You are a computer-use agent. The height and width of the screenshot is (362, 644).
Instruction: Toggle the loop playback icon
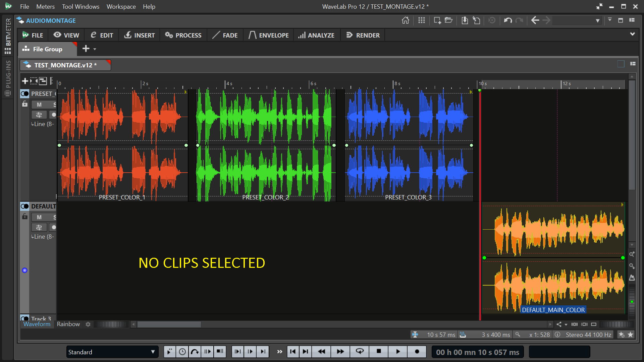(x=360, y=351)
